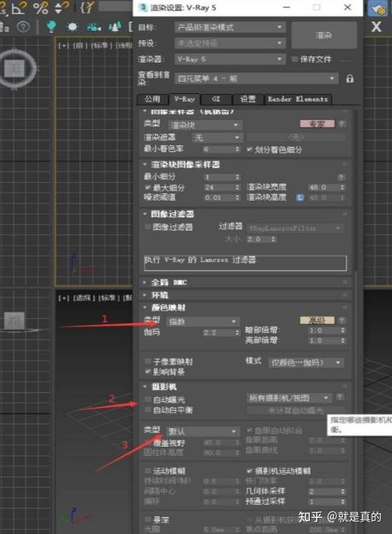Click the ViewCube in the top-left viewport
The width and height of the screenshot is (392, 534).
[15, 69]
